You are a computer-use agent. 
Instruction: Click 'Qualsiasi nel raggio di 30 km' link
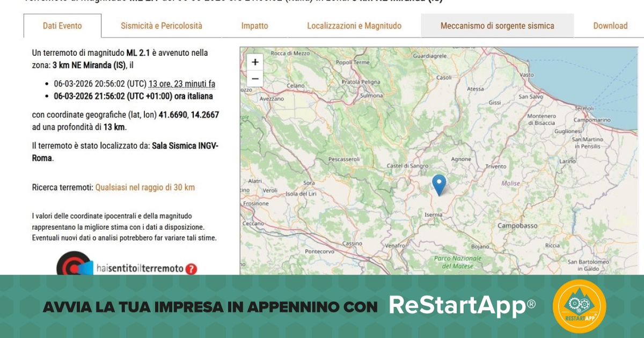coord(145,187)
